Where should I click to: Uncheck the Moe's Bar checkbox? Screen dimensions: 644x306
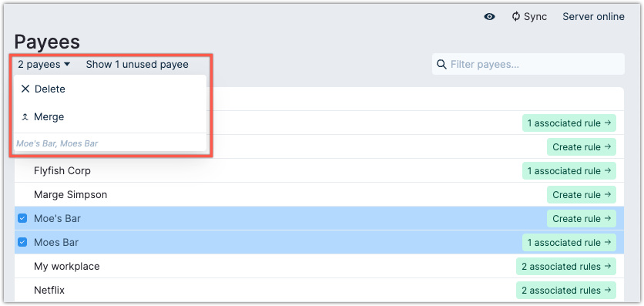pos(22,218)
